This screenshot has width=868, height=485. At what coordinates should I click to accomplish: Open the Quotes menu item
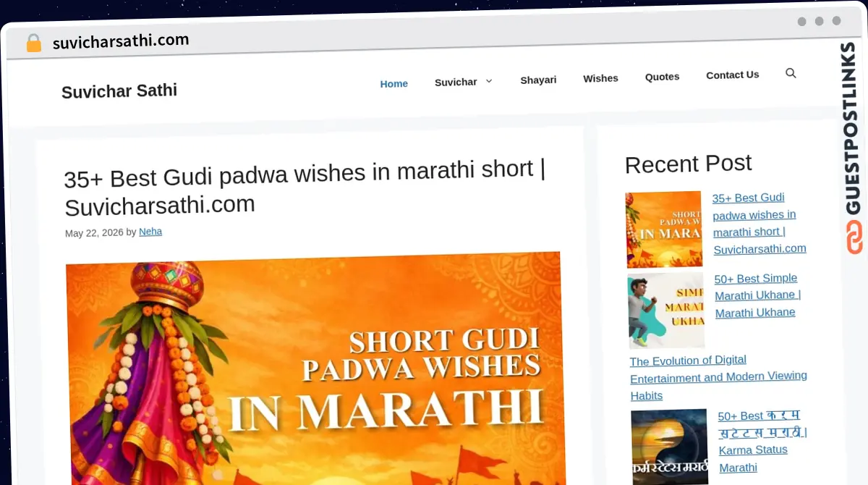click(662, 77)
